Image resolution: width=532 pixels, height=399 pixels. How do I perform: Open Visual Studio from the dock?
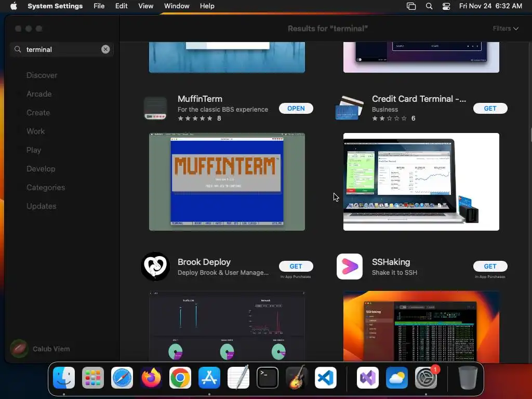coord(368,378)
